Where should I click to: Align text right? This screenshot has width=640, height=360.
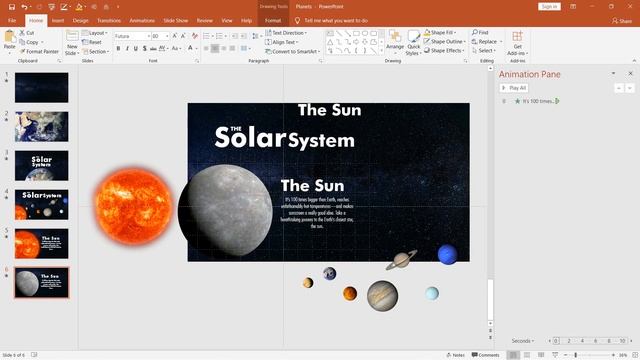click(224, 49)
